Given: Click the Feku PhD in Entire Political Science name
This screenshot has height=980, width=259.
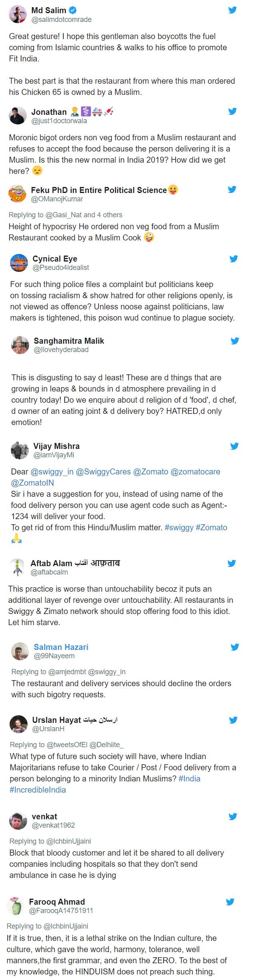Looking at the screenshot, I should coord(99,190).
